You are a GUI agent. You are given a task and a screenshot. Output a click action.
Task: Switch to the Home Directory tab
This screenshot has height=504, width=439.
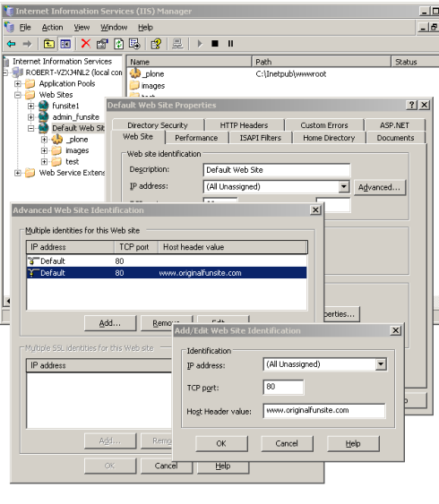coord(329,138)
